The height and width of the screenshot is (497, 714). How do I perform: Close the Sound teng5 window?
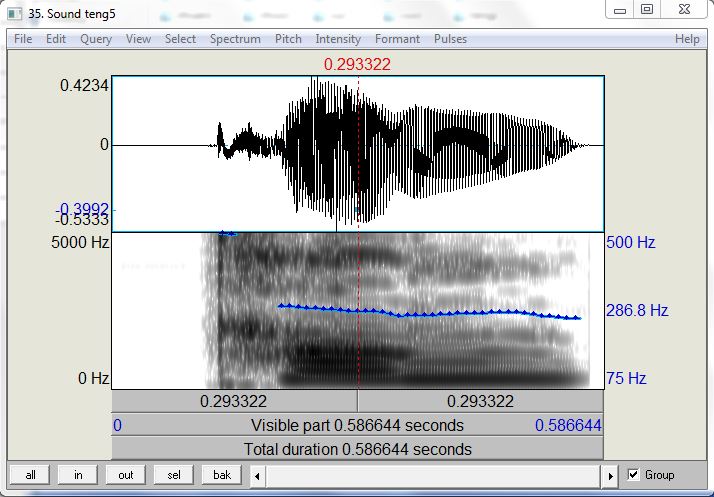click(684, 10)
